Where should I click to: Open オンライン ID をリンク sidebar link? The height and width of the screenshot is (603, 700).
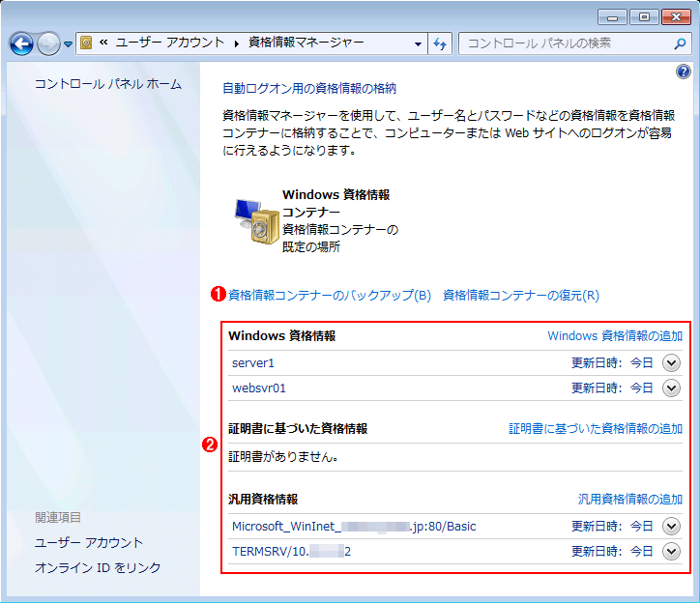(98, 567)
